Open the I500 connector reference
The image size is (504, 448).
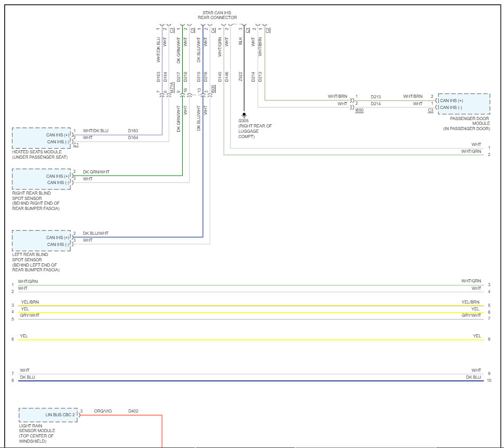click(x=213, y=89)
